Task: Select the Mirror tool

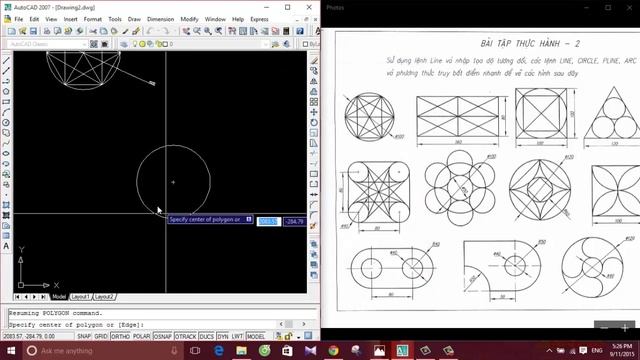Action: point(313,81)
